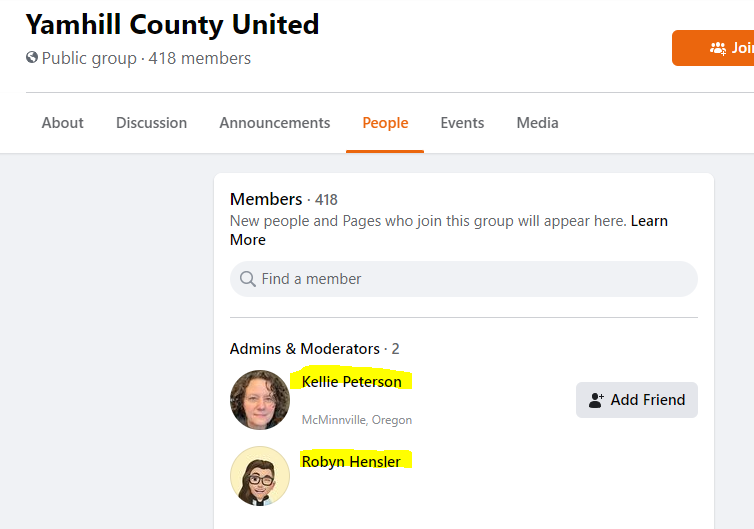
Task: Click the magnifier icon in member search
Action: point(248,279)
